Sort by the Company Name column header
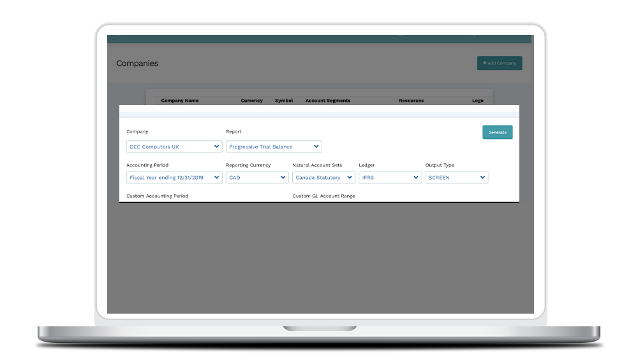 click(179, 101)
